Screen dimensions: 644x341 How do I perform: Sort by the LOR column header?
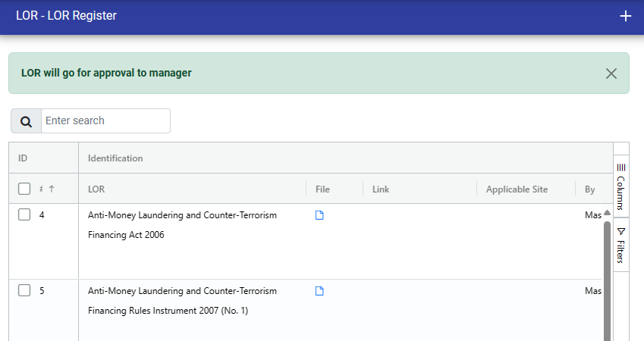click(x=96, y=189)
